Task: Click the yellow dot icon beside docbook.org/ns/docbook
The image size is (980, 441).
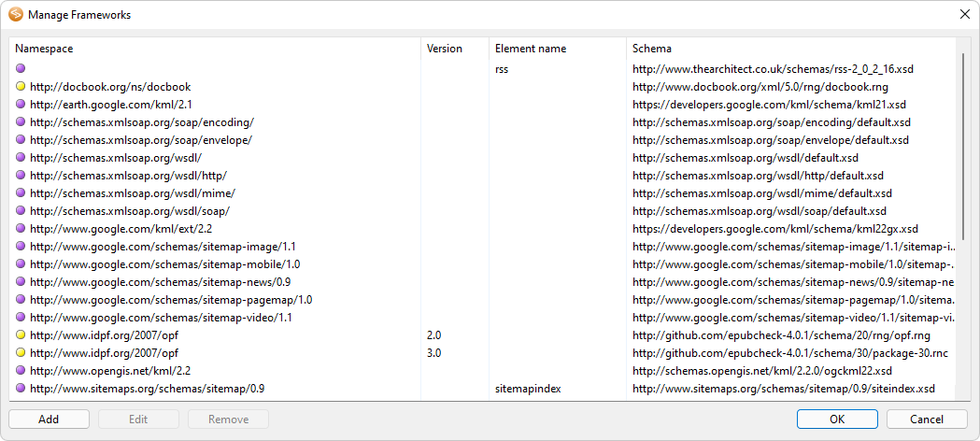Action: click(21, 87)
